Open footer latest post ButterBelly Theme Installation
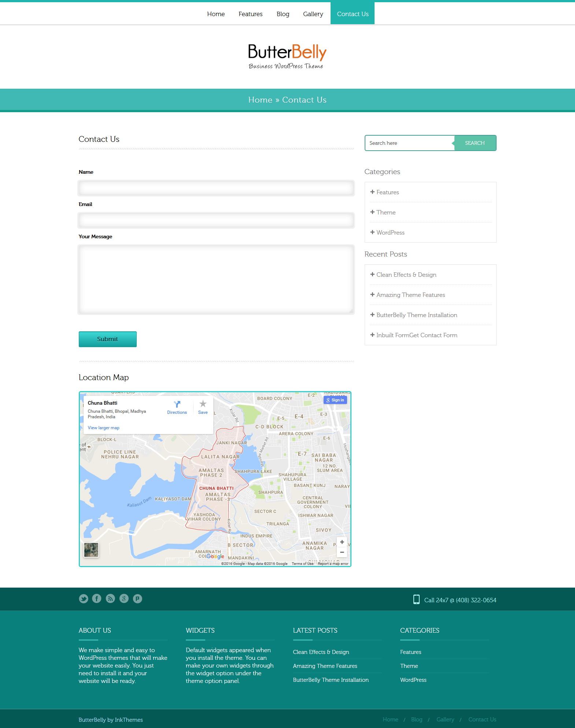The height and width of the screenshot is (728, 575). click(x=331, y=680)
